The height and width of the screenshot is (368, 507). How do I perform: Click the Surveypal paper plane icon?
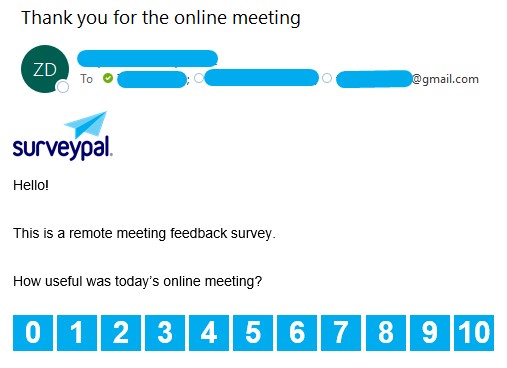tap(86, 124)
